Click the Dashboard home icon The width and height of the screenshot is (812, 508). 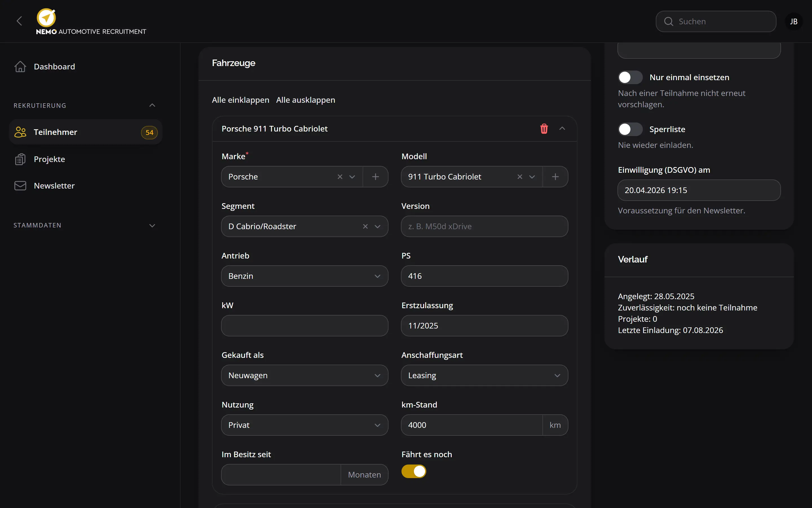pyautogui.click(x=20, y=67)
